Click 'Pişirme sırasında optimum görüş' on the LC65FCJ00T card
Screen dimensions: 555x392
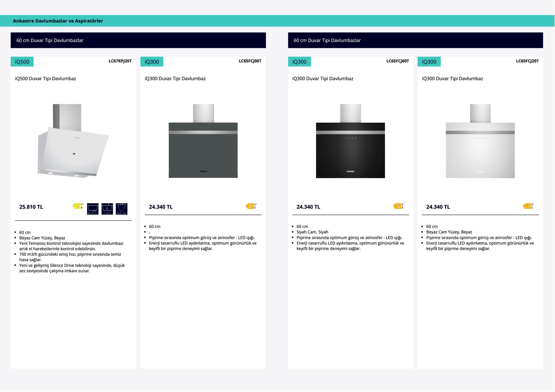pyautogui.click(x=202, y=237)
